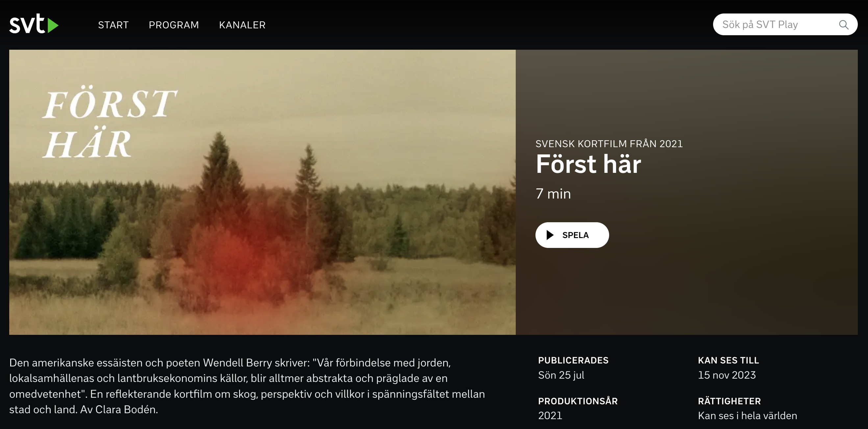Open the KANALER menu item

(242, 25)
